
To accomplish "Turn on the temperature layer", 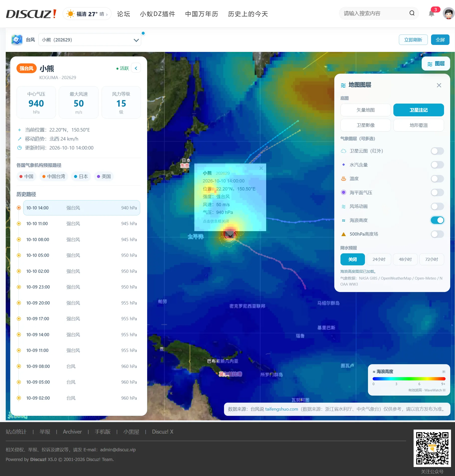I will [x=437, y=179].
